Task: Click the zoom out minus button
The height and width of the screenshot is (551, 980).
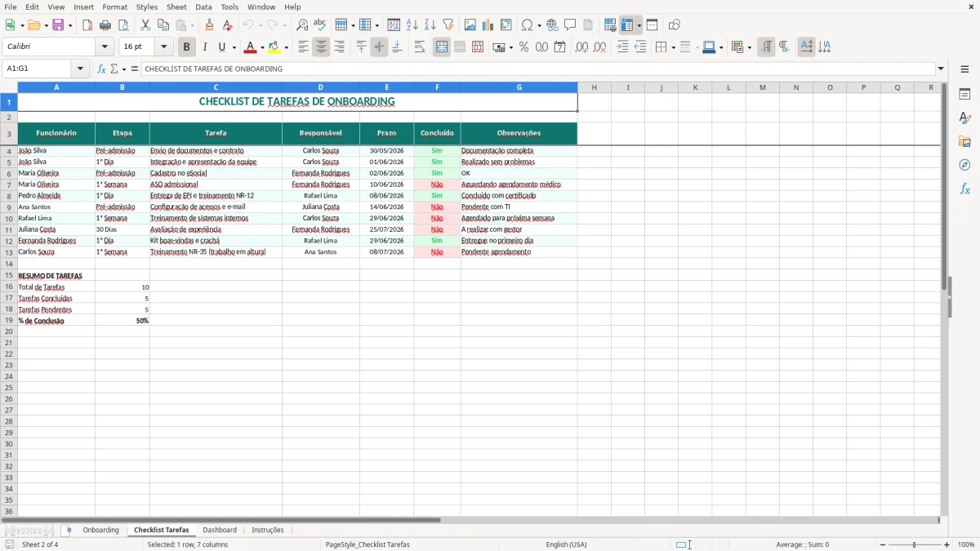Action: 883,544
